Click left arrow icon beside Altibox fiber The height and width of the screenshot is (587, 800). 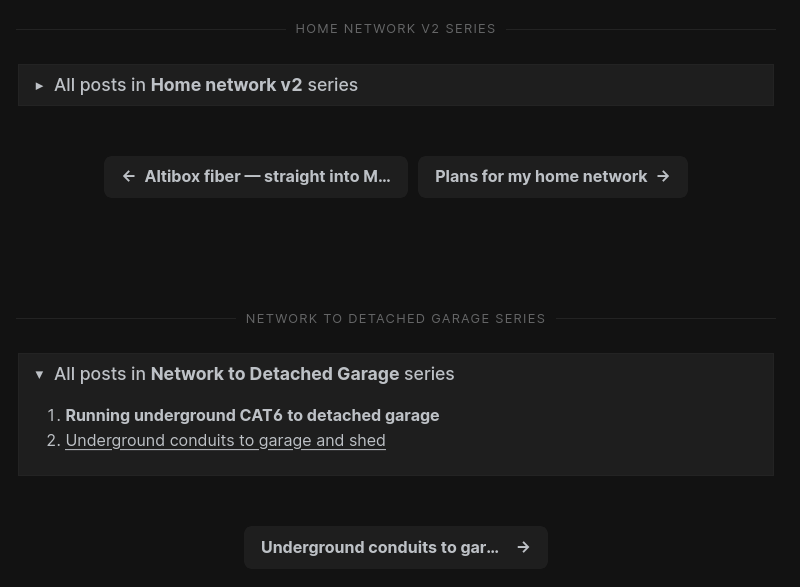[129, 176]
